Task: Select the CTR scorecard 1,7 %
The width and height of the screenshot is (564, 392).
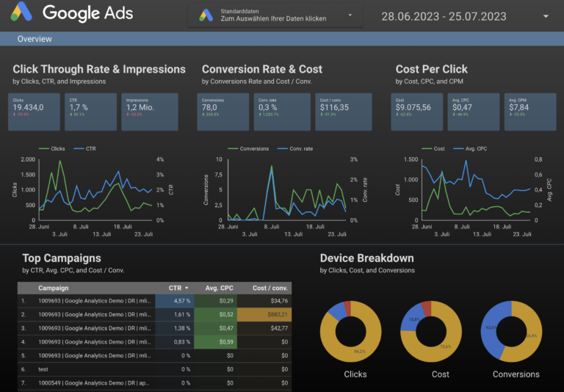Action: coord(90,112)
